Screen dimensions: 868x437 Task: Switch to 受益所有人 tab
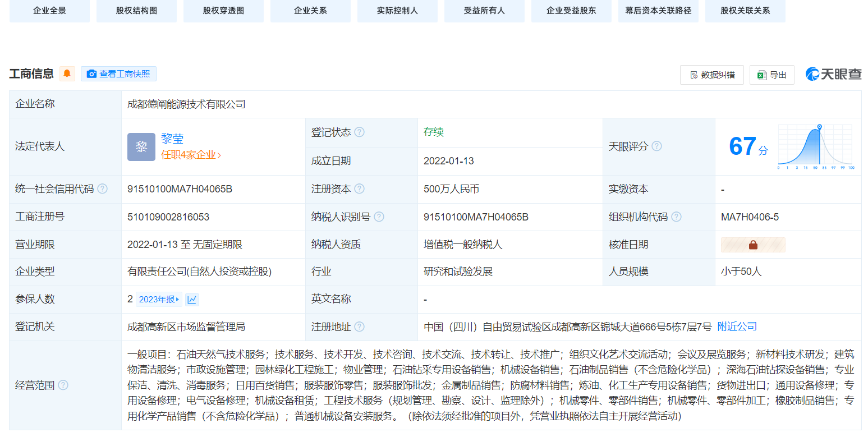tap(484, 11)
